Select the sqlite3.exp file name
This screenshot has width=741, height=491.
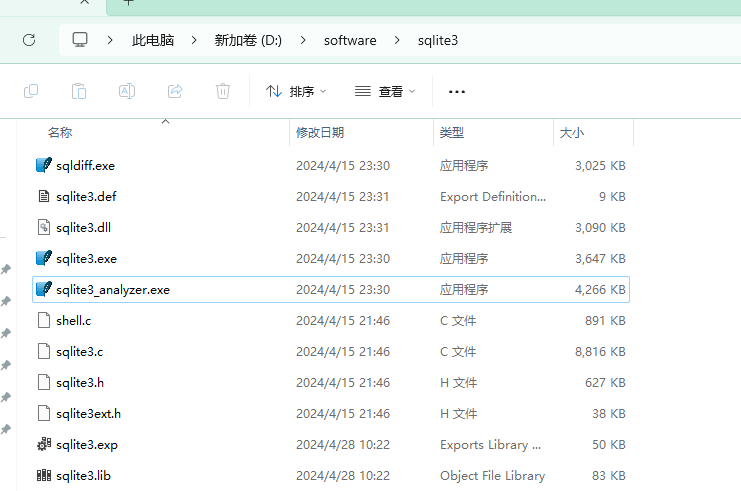(x=87, y=445)
